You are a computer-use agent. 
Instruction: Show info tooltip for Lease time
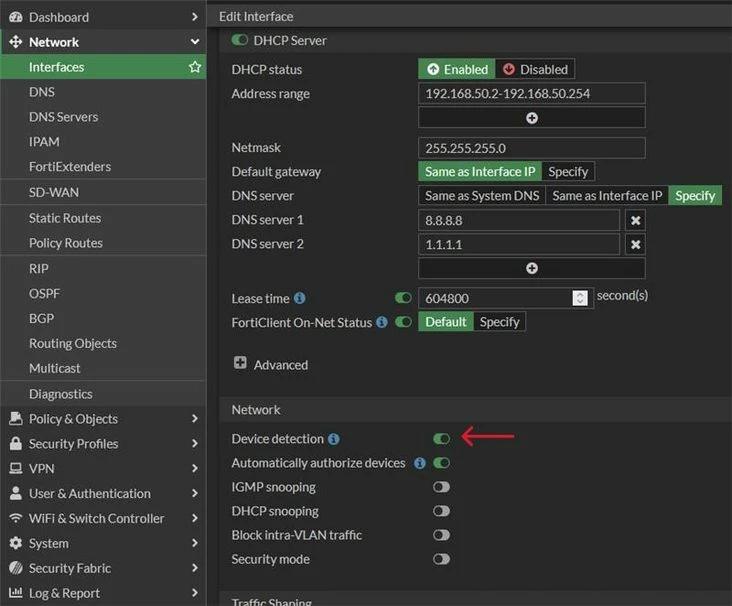coord(300,298)
